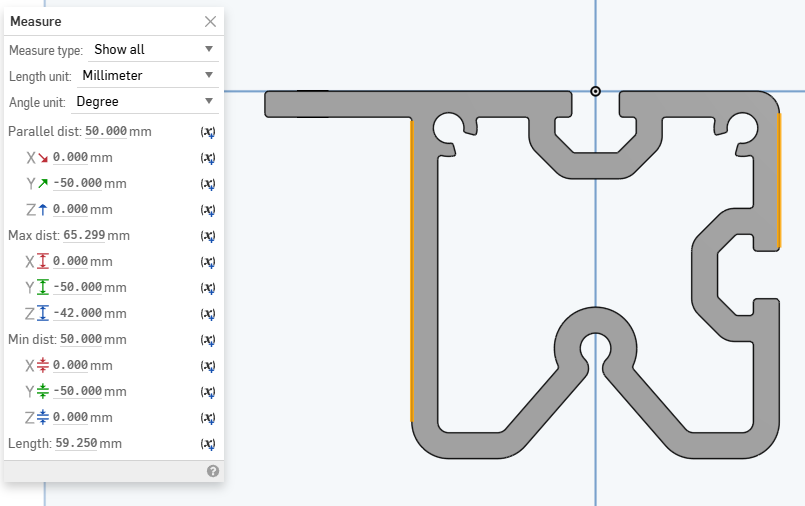The height and width of the screenshot is (506, 805).
Task: Select the Length 59.250 value
Action: point(76,443)
